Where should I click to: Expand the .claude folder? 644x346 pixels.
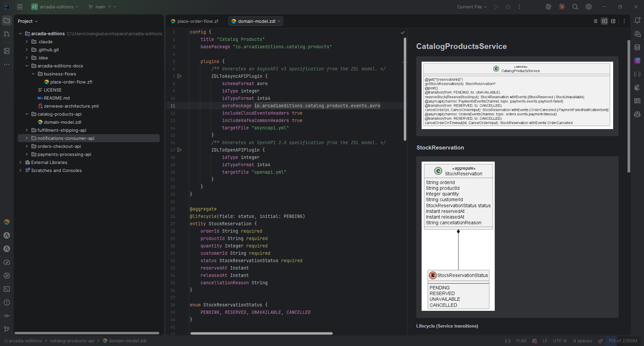[27, 42]
